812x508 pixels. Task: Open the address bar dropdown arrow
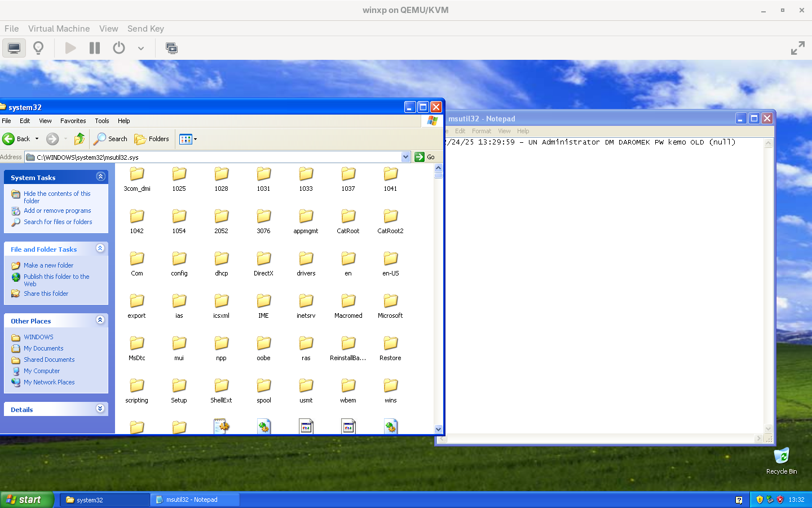click(x=405, y=157)
